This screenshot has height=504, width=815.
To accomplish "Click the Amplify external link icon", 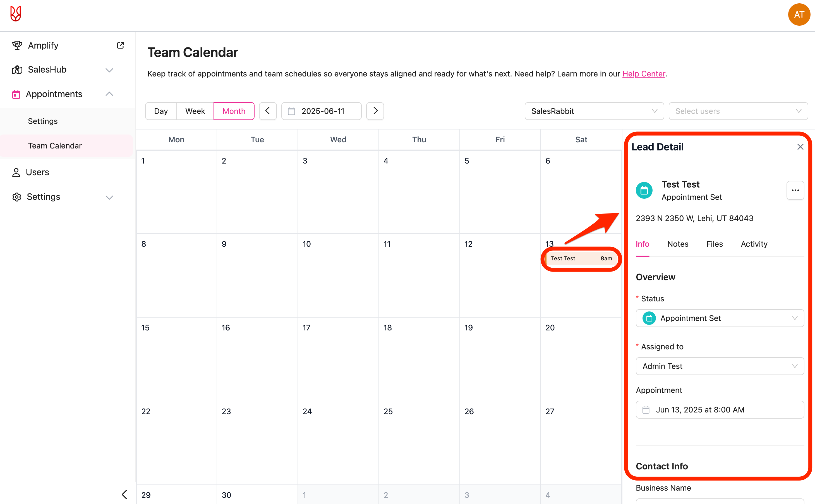I will coord(121,45).
